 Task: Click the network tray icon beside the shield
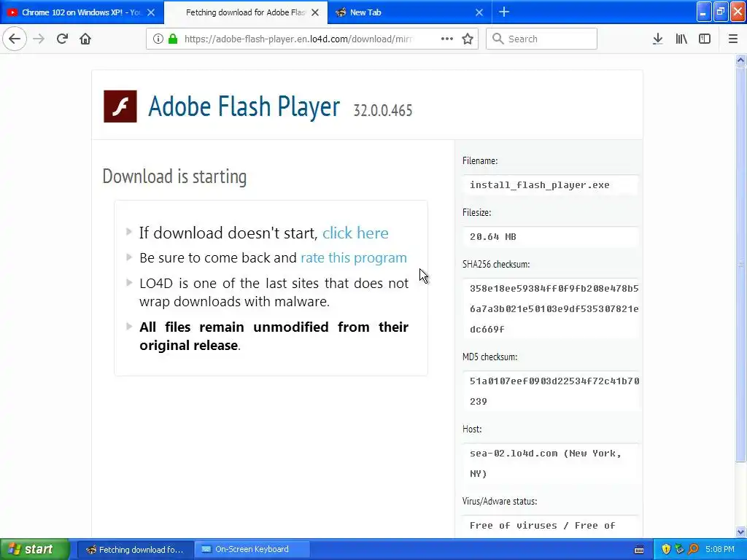[679, 550]
